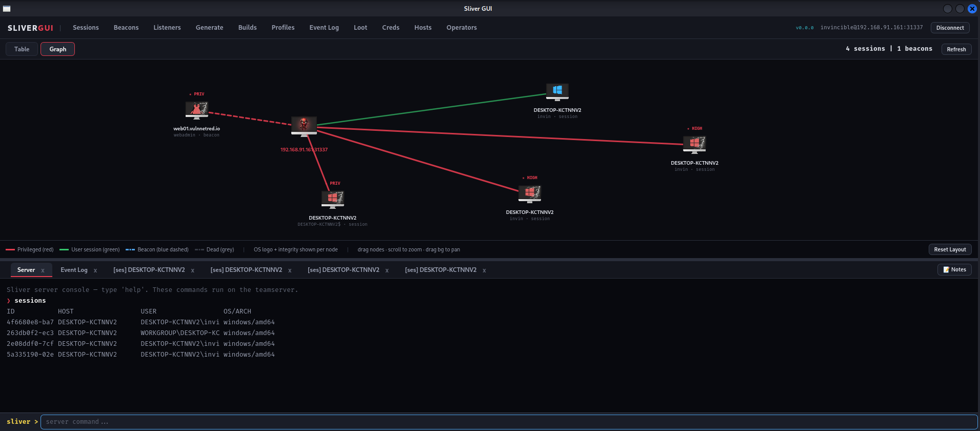Click the window menu icon in title bar
Screen dimensions: 980x431
[x=7, y=9]
